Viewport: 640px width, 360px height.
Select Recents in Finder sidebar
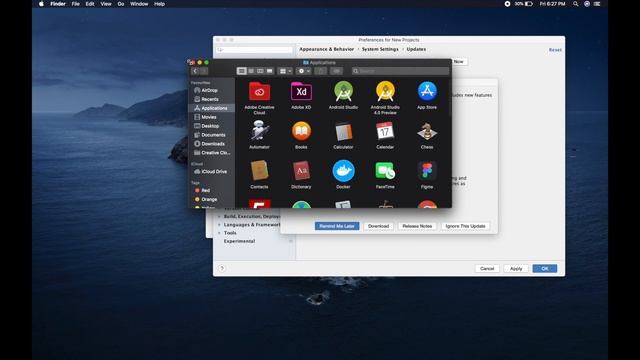click(211, 99)
